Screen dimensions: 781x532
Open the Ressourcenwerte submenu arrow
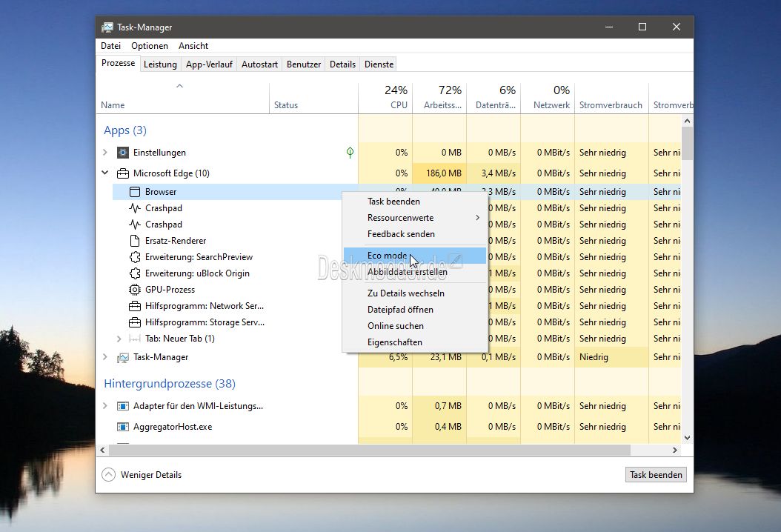point(477,218)
